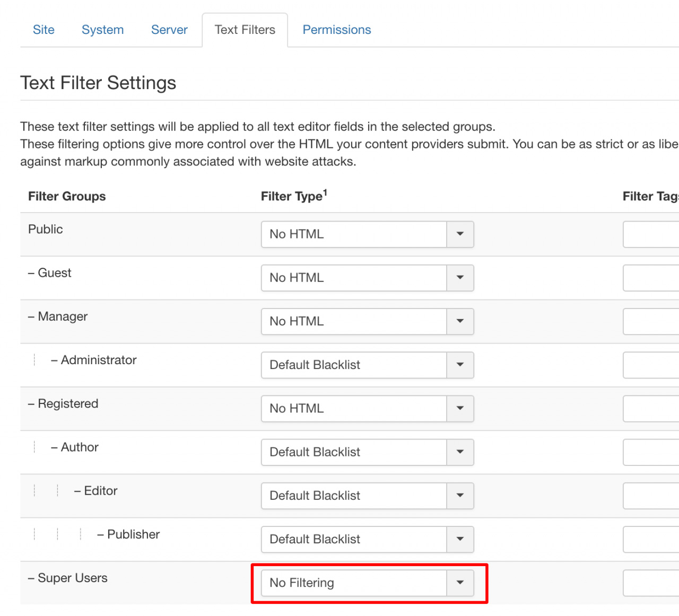Open the Server tab

(x=169, y=30)
